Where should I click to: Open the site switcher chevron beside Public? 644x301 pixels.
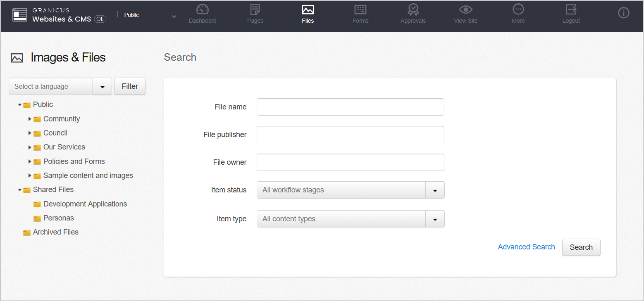point(174,17)
